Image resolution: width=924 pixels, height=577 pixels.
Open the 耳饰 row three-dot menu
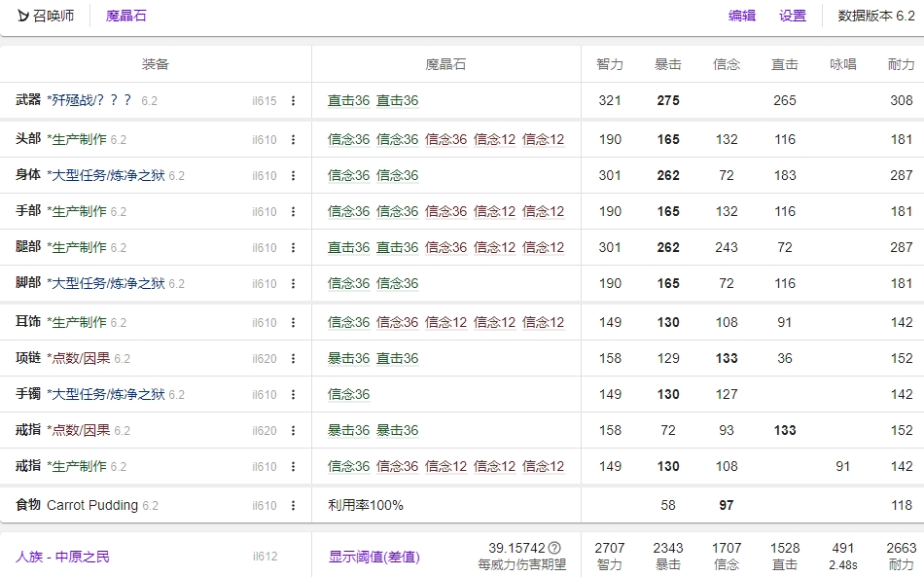coord(293,323)
